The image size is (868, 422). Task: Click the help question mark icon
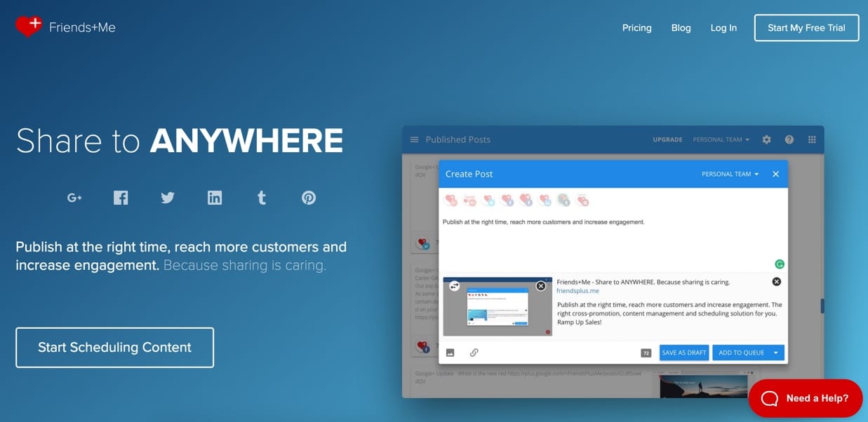[789, 139]
